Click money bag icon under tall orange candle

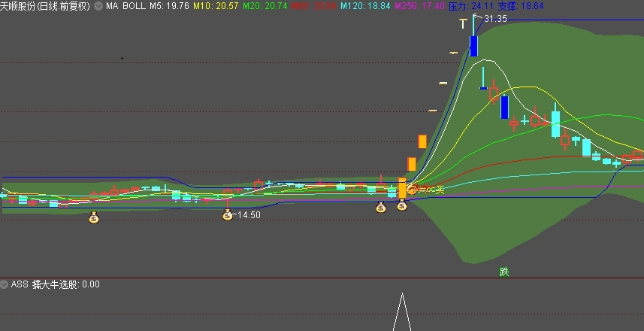402,205
